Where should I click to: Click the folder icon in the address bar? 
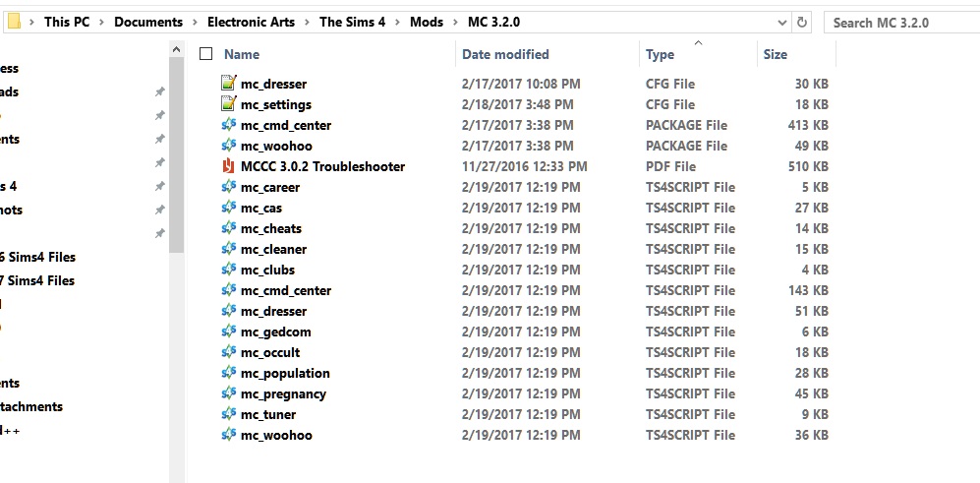pyautogui.click(x=14, y=22)
